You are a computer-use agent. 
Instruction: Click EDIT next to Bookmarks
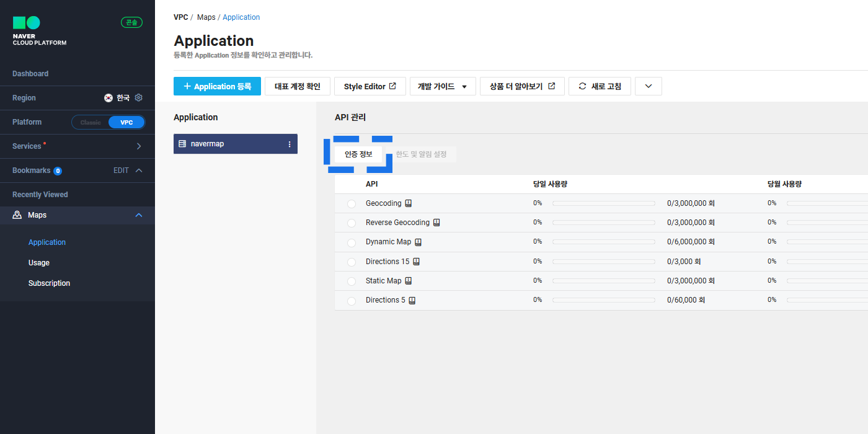click(x=121, y=170)
